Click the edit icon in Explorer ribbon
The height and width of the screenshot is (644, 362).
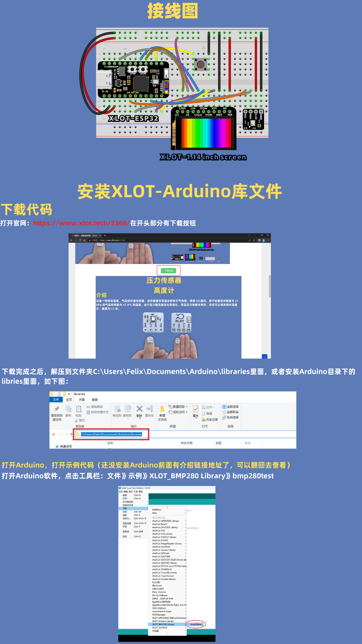[203, 414]
